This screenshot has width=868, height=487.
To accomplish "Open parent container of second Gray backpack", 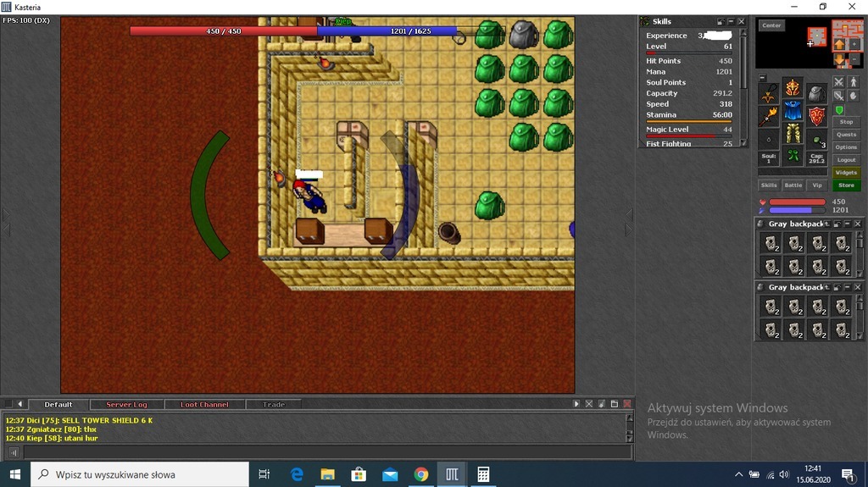I will (x=827, y=286).
